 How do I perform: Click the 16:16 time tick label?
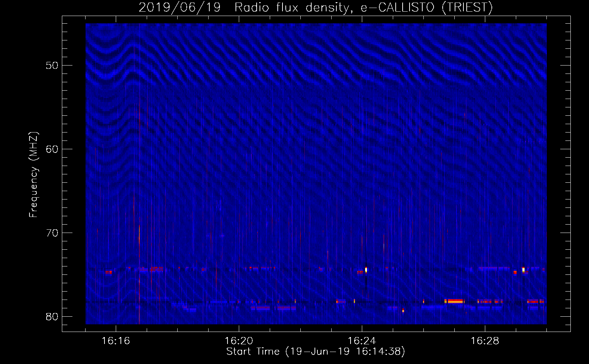(x=116, y=341)
